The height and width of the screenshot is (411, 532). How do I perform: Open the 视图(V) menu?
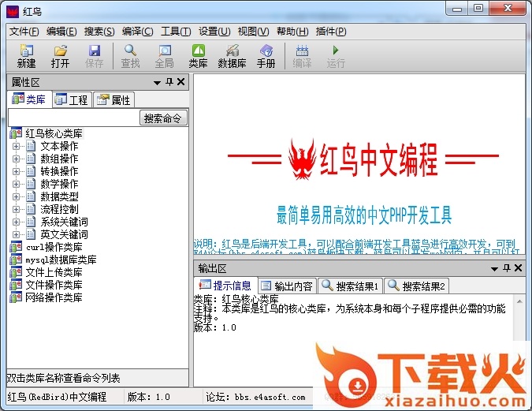254,32
